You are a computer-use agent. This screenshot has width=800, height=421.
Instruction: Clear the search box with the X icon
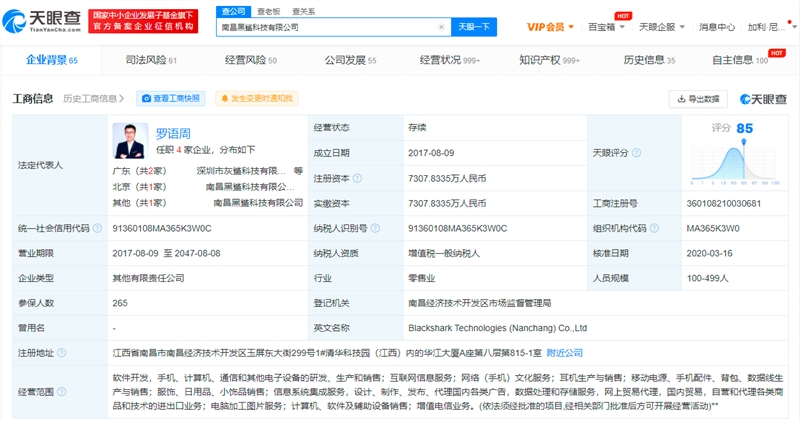click(441, 27)
